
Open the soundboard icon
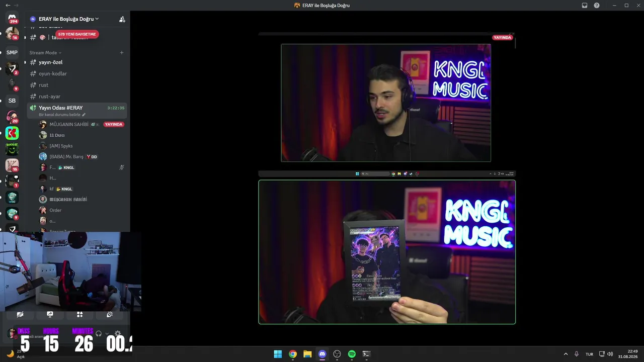pos(110,315)
